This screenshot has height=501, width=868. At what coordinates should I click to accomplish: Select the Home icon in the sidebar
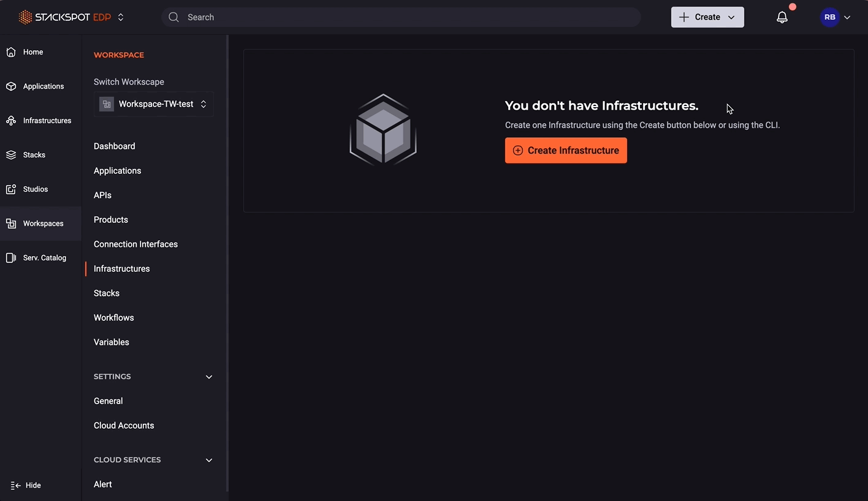click(x=11, y=51)
